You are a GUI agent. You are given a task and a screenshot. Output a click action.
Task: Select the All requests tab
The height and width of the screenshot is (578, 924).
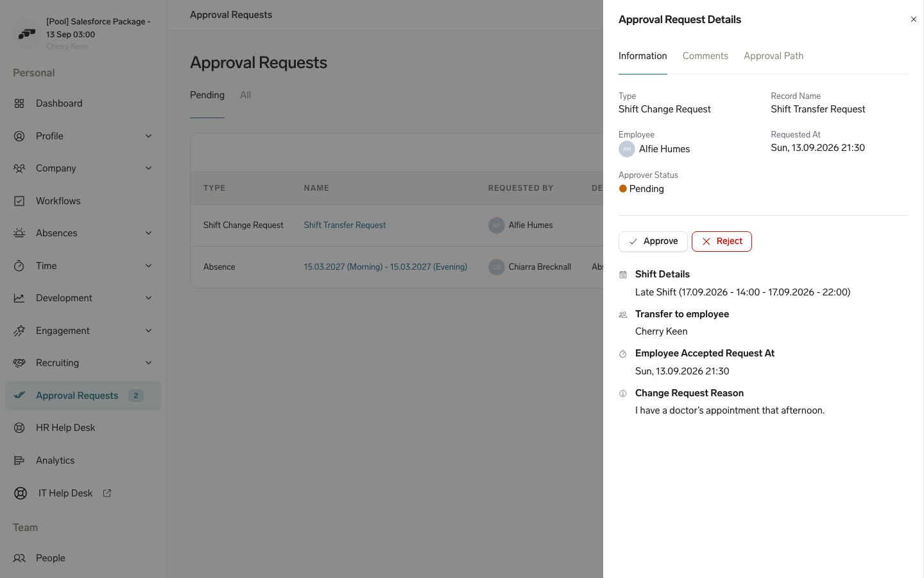point(246,95)
